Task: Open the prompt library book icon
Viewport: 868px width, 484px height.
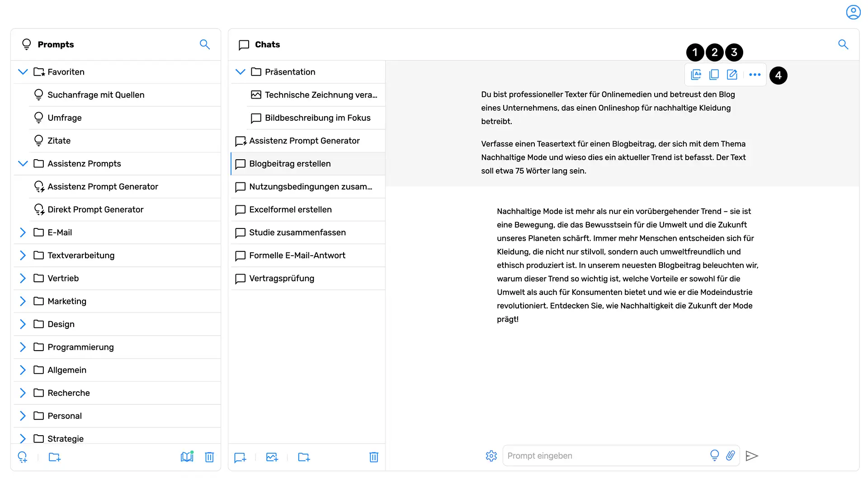Action: [187, 457]
